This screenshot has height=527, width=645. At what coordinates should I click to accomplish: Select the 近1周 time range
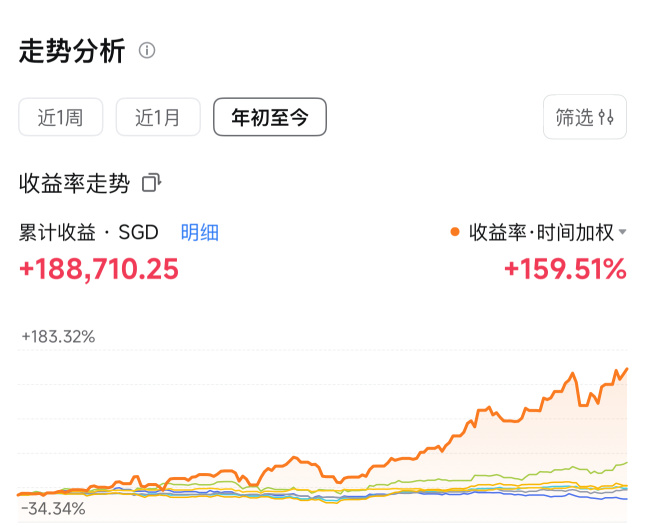(x=60, y=117)
